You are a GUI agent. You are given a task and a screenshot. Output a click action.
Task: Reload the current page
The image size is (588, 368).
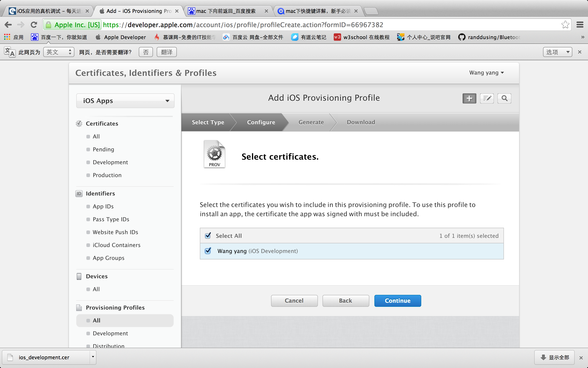[x=34, y=25]
